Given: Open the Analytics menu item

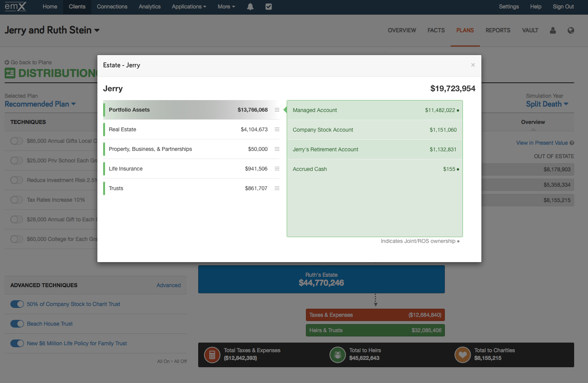Looking at the screenshot, I should (x=150, y=7).
